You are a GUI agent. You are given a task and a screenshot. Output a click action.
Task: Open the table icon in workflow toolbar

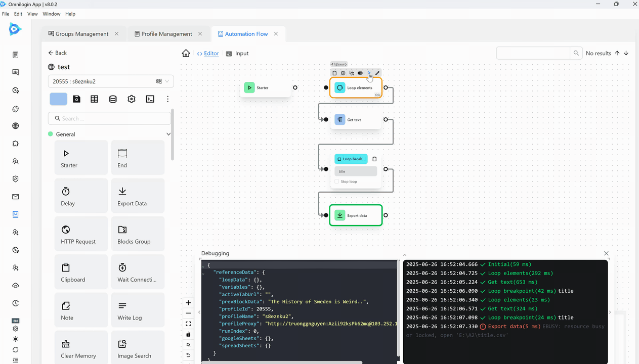[95, 99]
